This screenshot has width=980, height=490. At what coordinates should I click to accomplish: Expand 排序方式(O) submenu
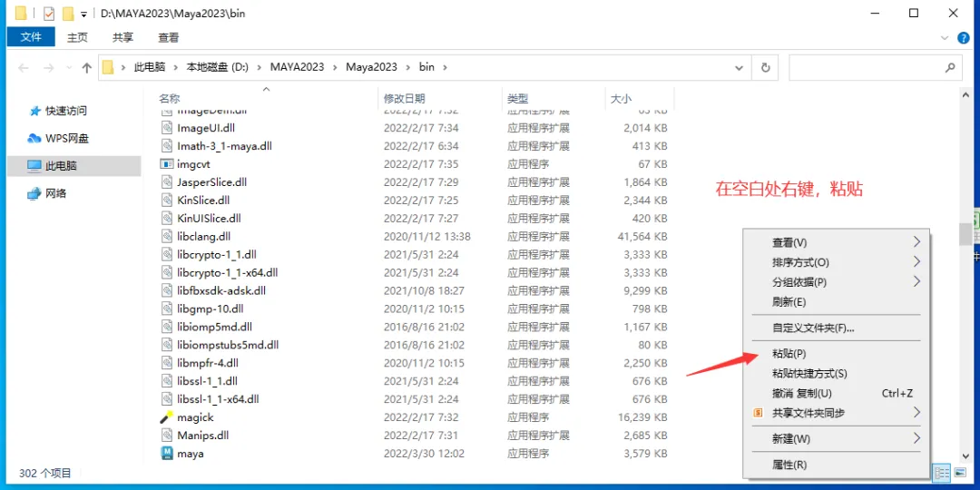[916, 261]
